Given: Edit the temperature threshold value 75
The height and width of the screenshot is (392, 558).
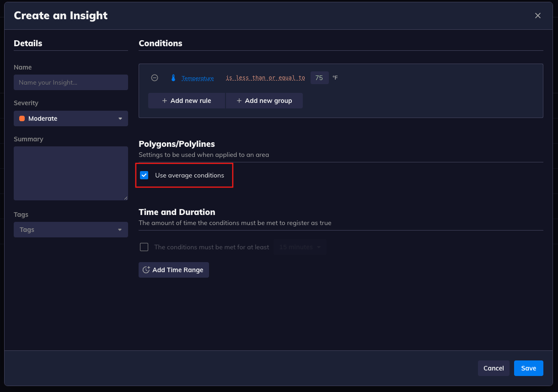Looking at the screenshot, I should coord(319,78).
